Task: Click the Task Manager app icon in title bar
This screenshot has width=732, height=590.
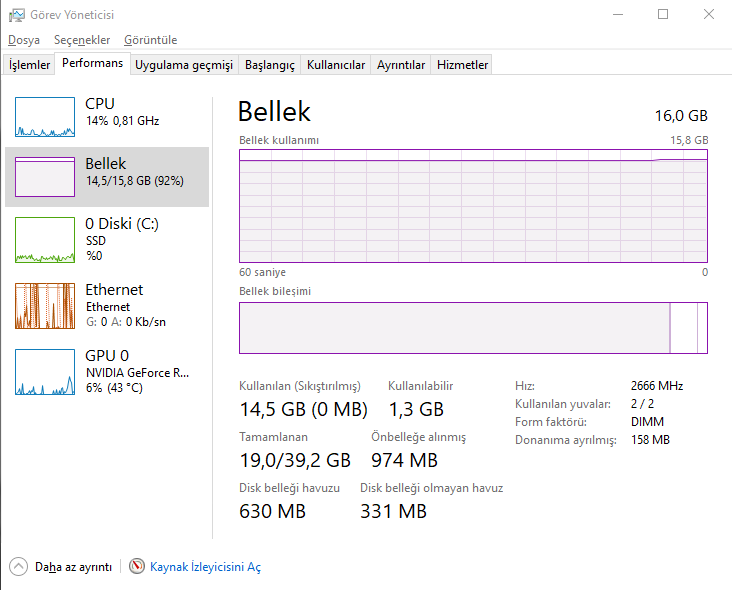Action: [x=16, y=15]
